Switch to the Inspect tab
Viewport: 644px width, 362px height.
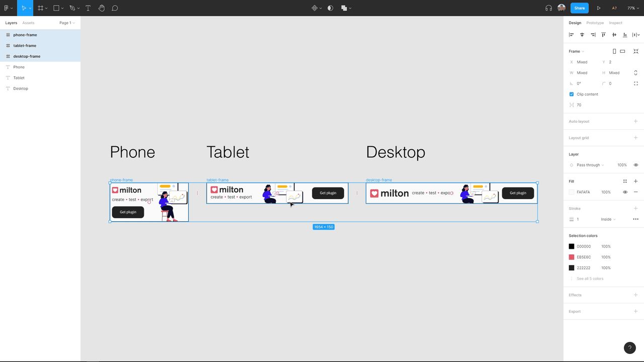[x=616, y=23]
